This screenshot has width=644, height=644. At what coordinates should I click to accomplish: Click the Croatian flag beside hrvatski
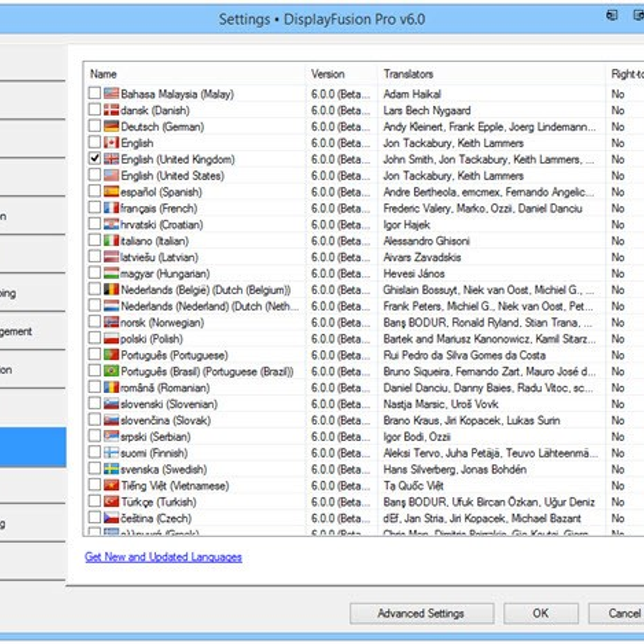pyautogui.click(x=111, y=224)
